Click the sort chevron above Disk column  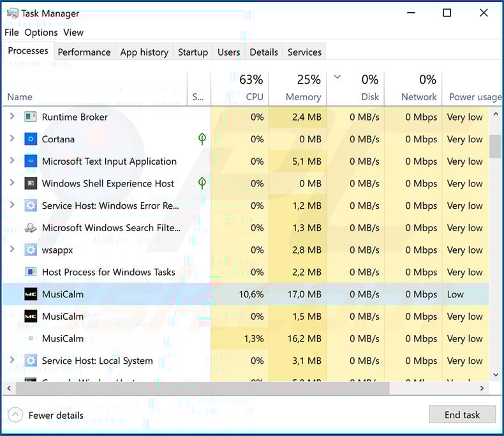tap(337, 77)
